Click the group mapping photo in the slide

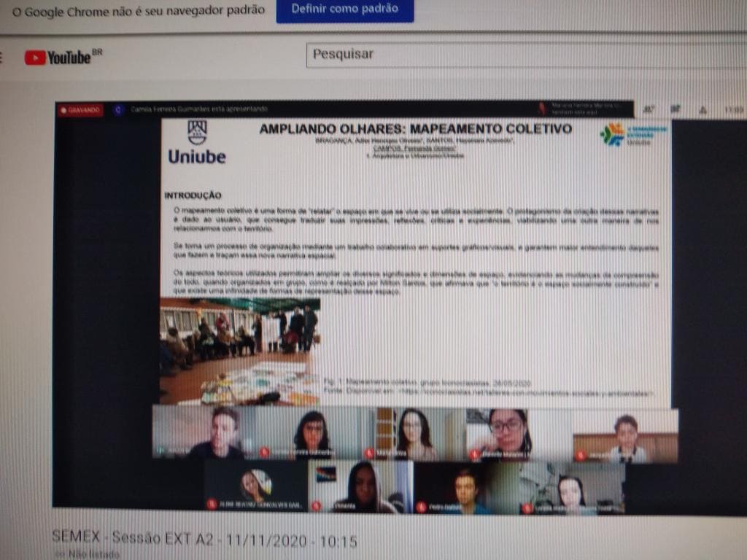(239, 351)
